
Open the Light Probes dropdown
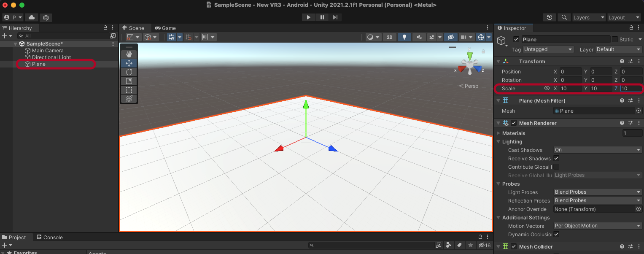(598, 192)
